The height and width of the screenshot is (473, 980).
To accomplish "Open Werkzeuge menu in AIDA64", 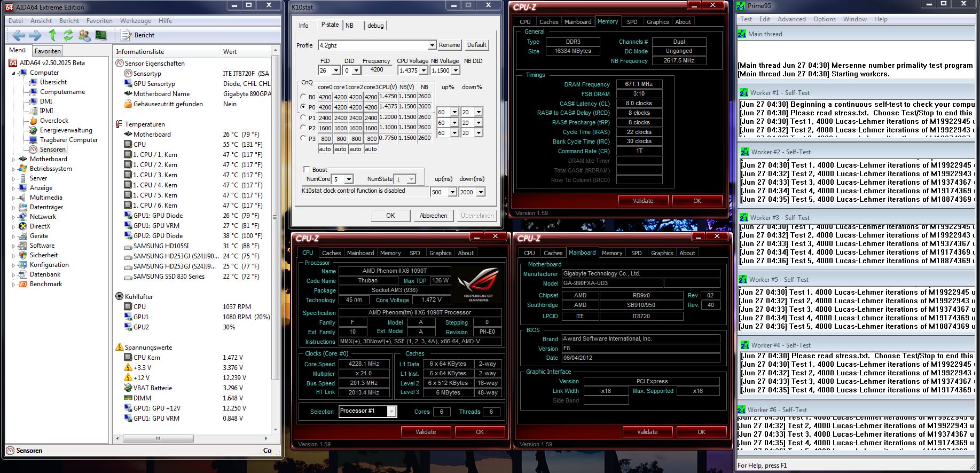I will (x=136, y=21).
